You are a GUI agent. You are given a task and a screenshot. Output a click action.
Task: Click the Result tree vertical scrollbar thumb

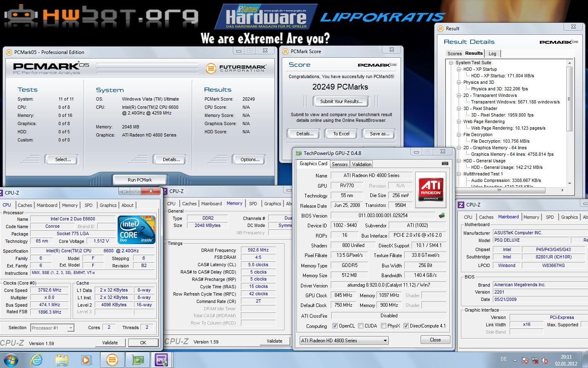coord(570,99)
